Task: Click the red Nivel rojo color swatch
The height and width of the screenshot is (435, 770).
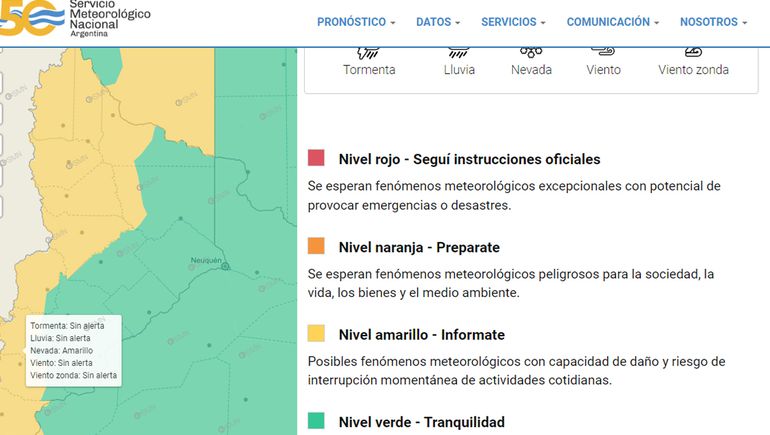Action: [x=316, y=158]
